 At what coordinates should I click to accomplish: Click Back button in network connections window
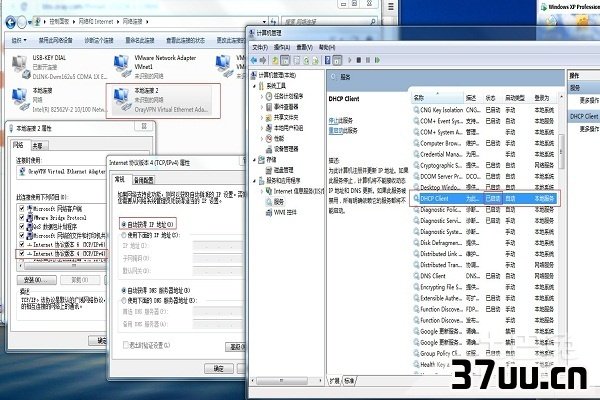(x=11, y=23)
